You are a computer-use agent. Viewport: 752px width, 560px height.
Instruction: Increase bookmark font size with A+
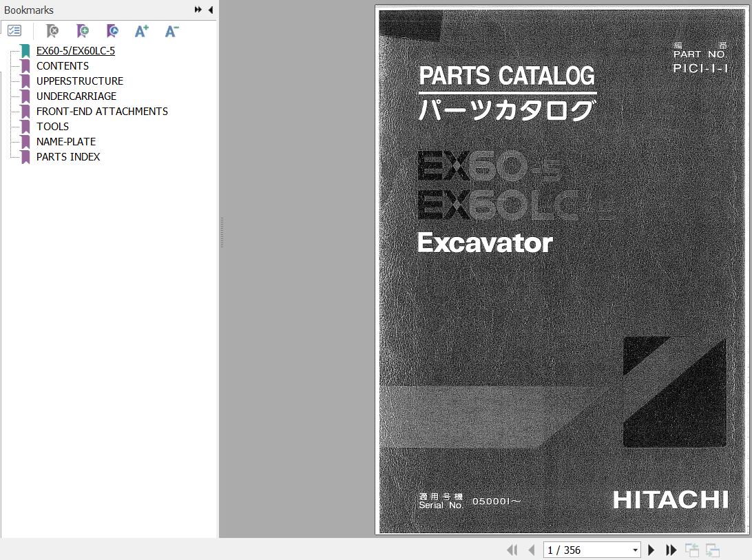coord(142,31)
